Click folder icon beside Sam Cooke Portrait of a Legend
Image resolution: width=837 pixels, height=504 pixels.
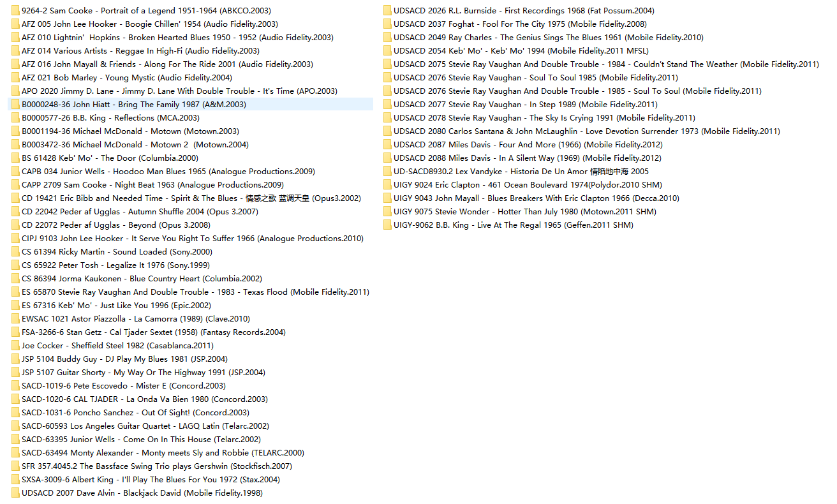tap(15, 11)
